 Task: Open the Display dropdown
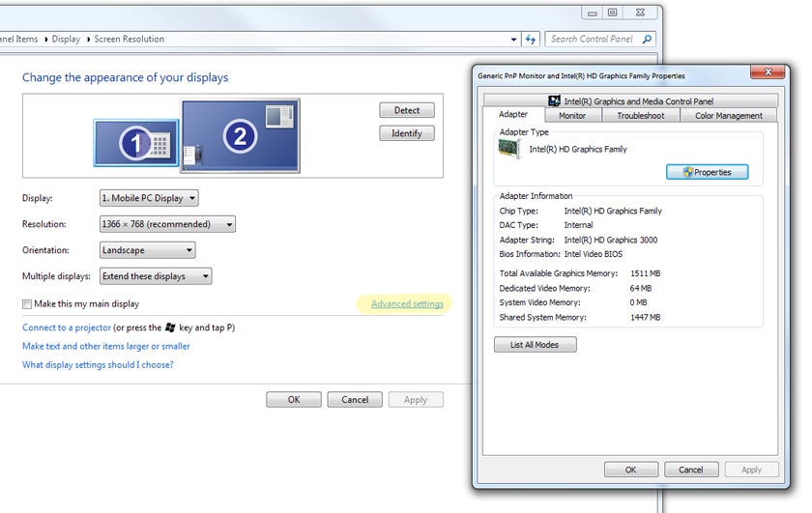pyautogui.click(x=149, y=198)
